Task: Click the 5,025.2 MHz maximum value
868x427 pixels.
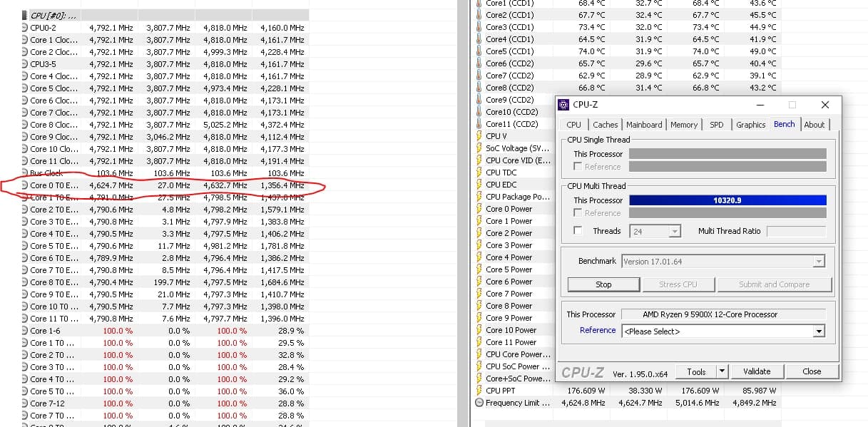Action: click(225, 125)
